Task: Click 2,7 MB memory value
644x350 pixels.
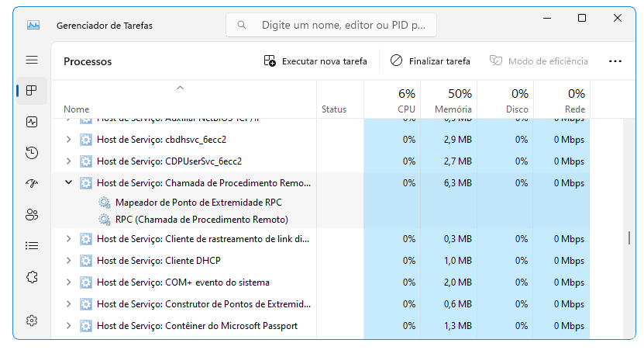Action: tap(457, 161)
